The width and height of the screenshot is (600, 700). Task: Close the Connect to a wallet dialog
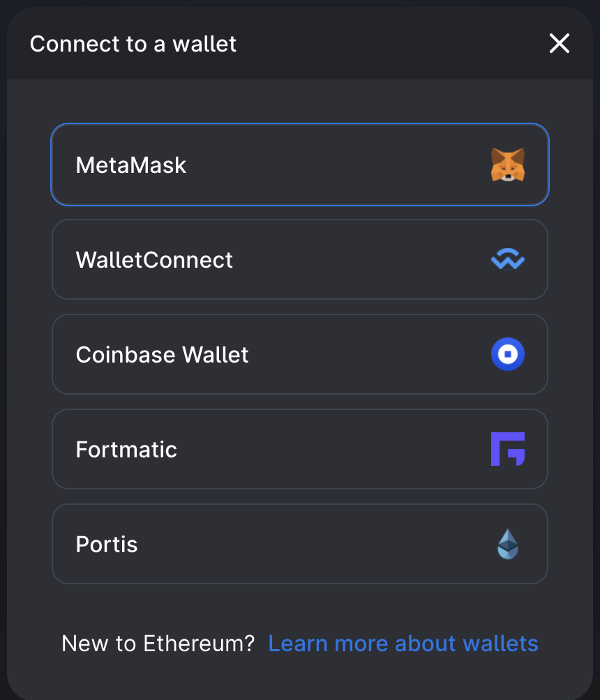pyautogui.click(x=560, y=43)
